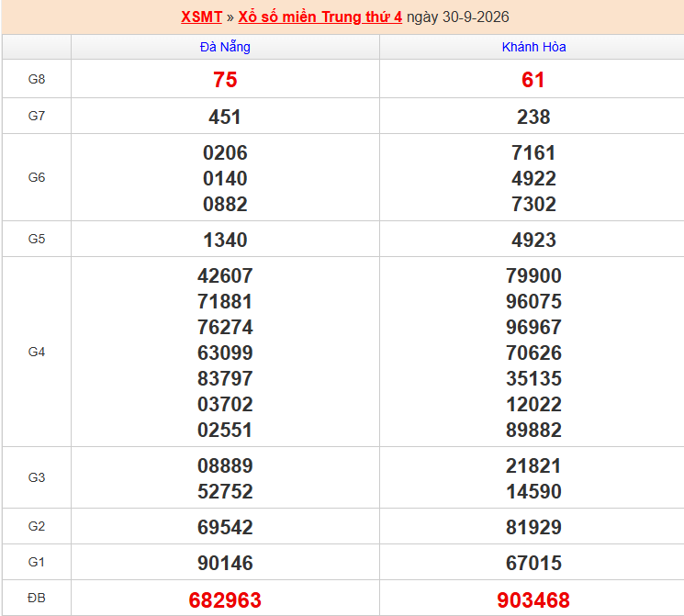Click the red G8 number 75
Screen dimensions: 684x616
click(x=225, y=80)
